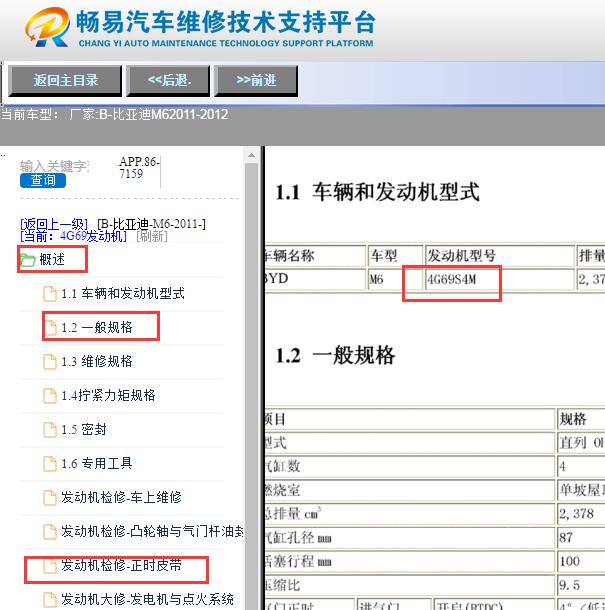Image resolution: width=605 pixels, height=610 pixels.
Task: Click document icon beside 发动机检修-凸轮轴与气门杆油封
Action: (49, 531)
